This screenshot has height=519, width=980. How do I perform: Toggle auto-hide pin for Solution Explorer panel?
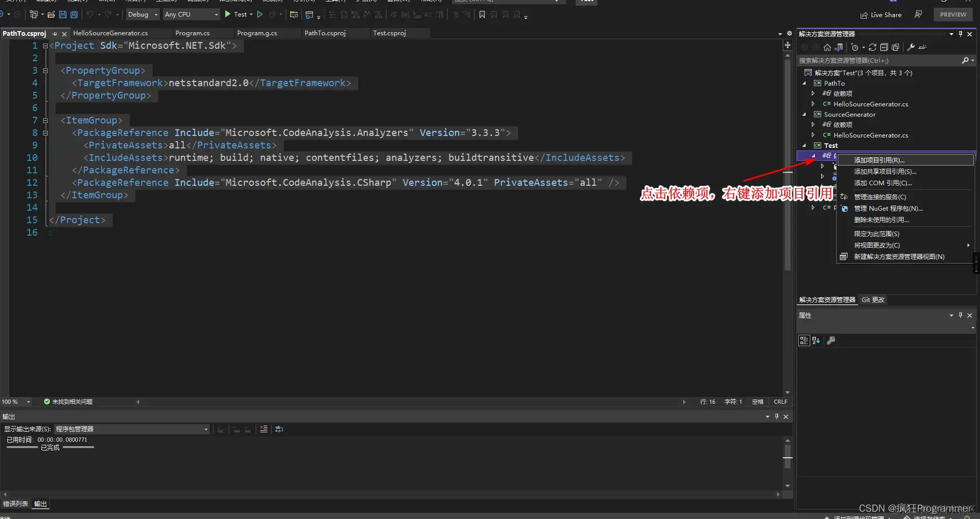tap(960, 34)
